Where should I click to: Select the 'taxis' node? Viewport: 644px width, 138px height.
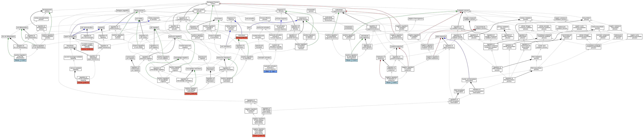[249, 28]
